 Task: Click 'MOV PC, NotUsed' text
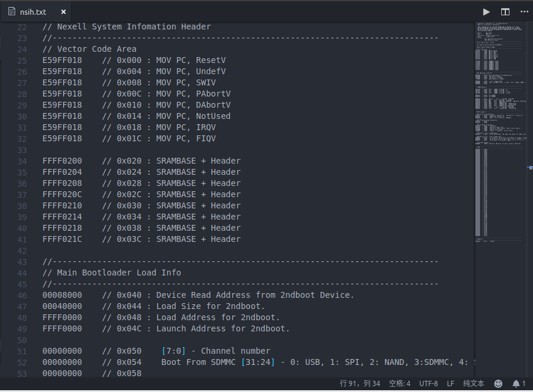pos(194,117)
